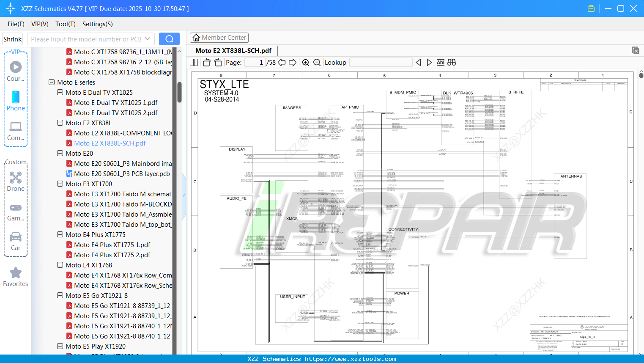Collapse the Moto E20 folder
Viewport: 644px width, 363px height.
[60, 153]
